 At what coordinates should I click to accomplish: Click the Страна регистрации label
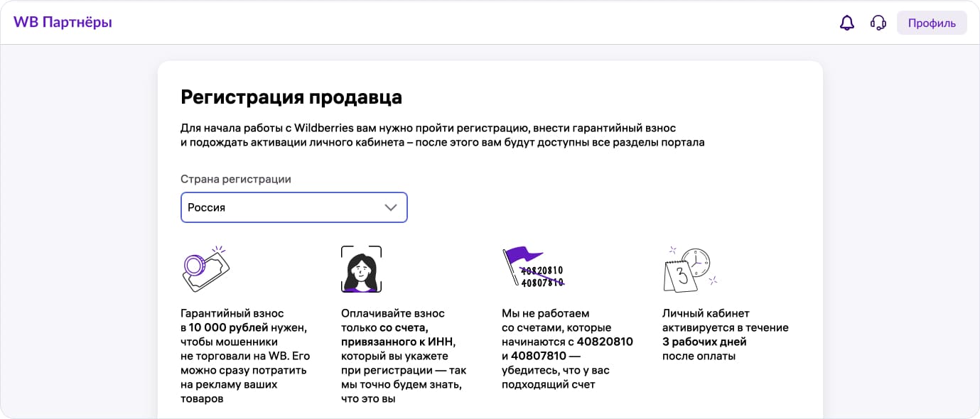click(235, 179)
